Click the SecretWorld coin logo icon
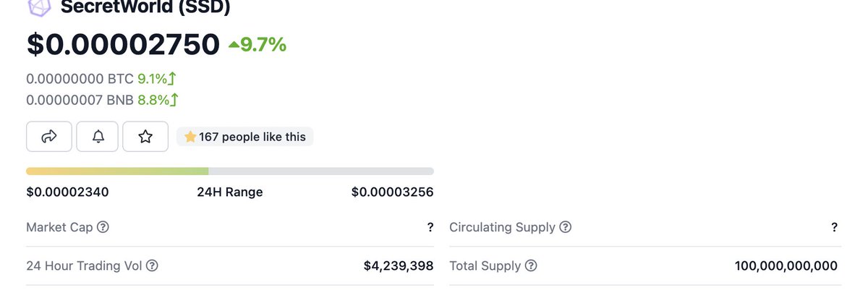Viewport: 868px width, 301px height. click(x=39, y=7)
